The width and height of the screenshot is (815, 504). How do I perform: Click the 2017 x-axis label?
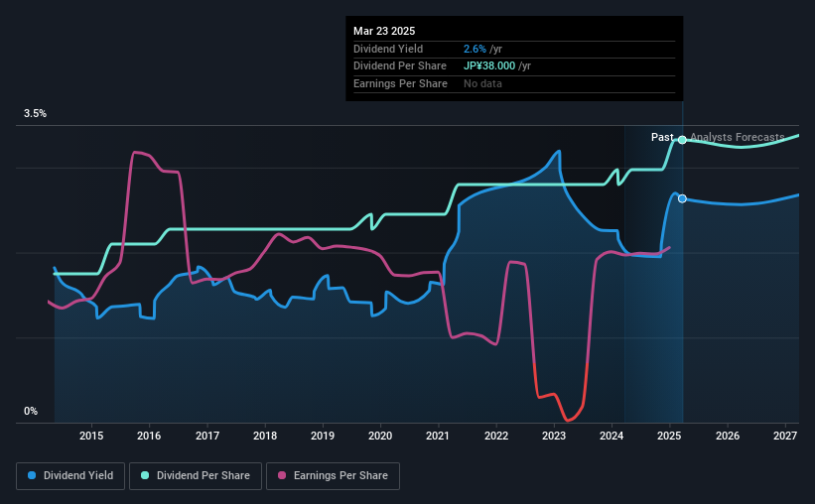(206, 436)
